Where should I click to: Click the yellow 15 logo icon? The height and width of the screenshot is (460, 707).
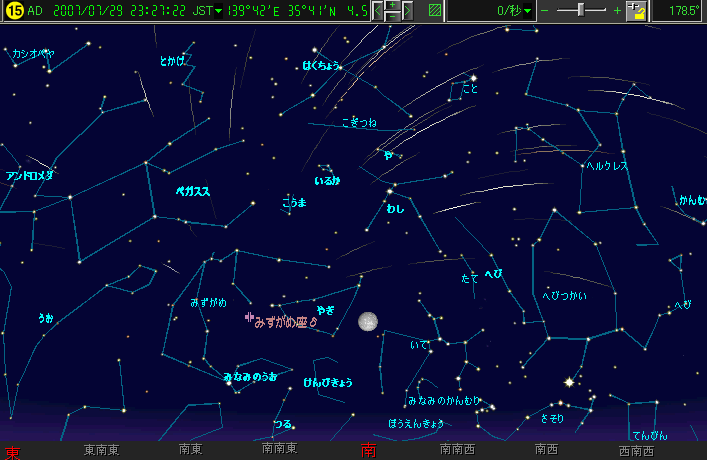tap(14, 11)
